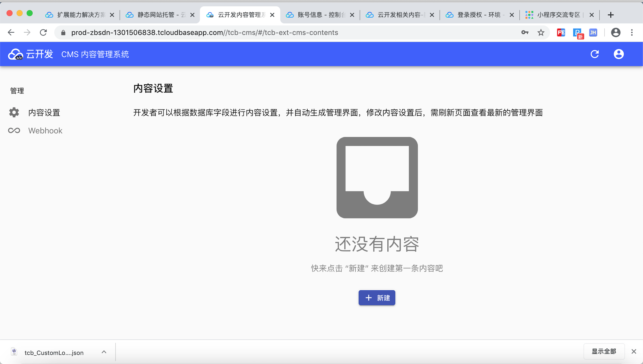
Task: Open the Chrome profile avatar icon
Action: pyautogui.click(x=616, y=32)
